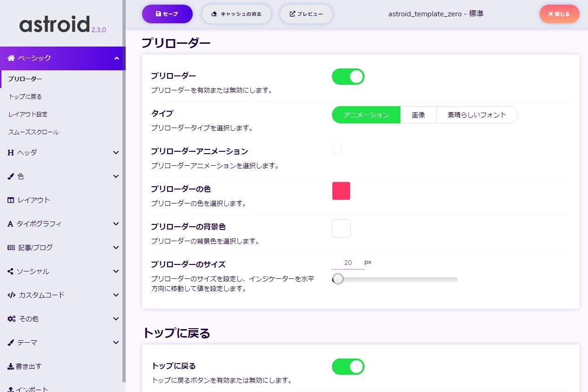Expand the テーマ section chevron

point(116,343)
